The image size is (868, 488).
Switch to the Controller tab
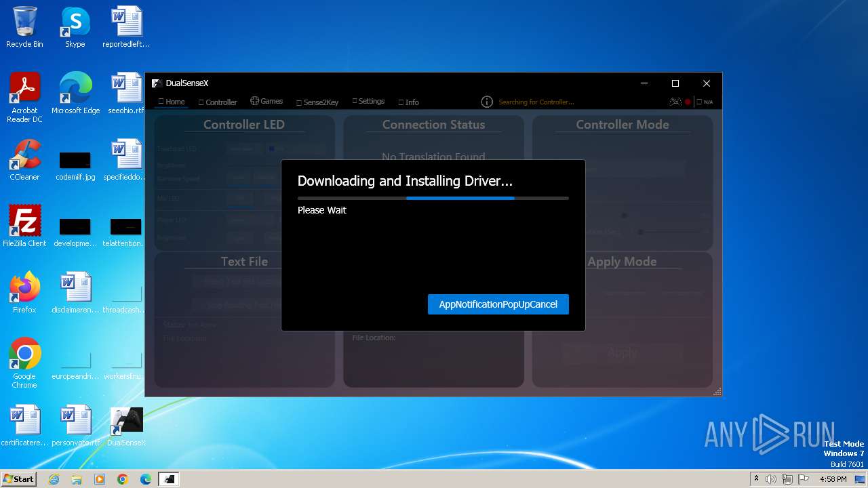217,102
